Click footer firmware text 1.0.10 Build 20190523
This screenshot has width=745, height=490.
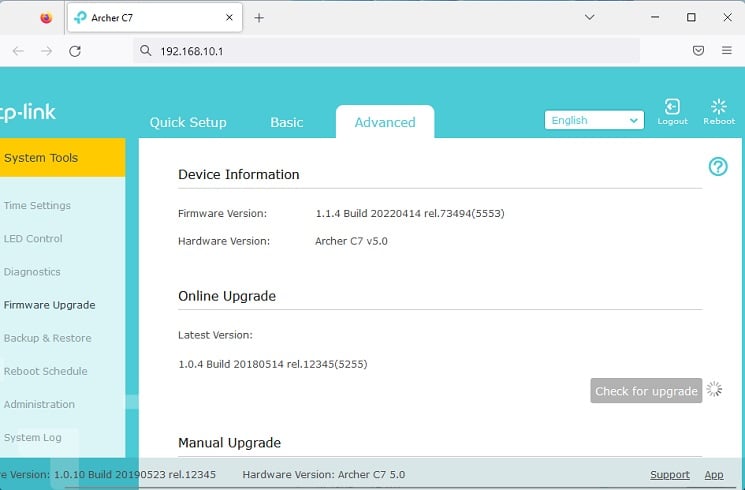(135, 474)
